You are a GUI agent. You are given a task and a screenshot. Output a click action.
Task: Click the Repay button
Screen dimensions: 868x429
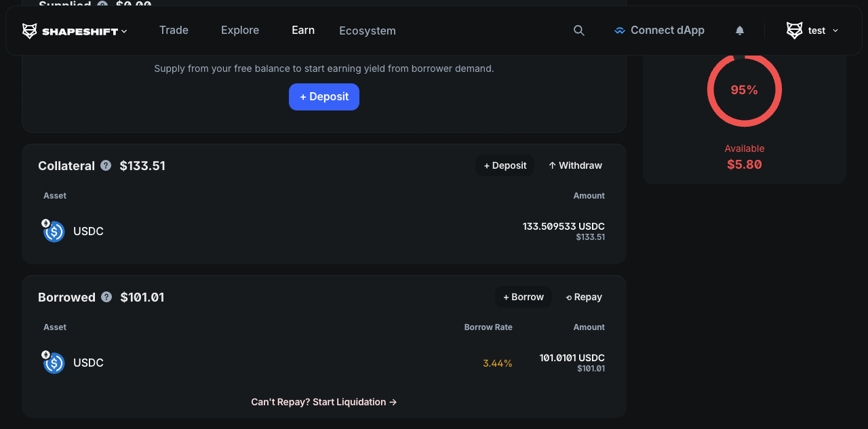(584, 297)
